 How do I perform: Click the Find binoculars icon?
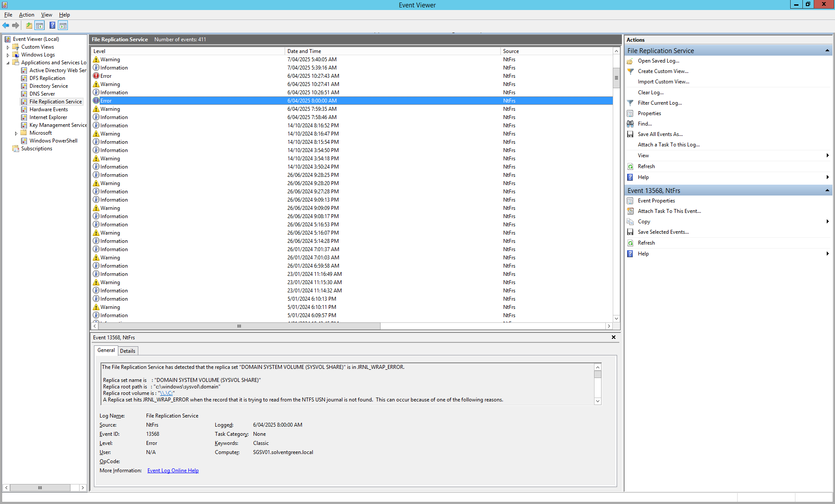coord(630,124)
